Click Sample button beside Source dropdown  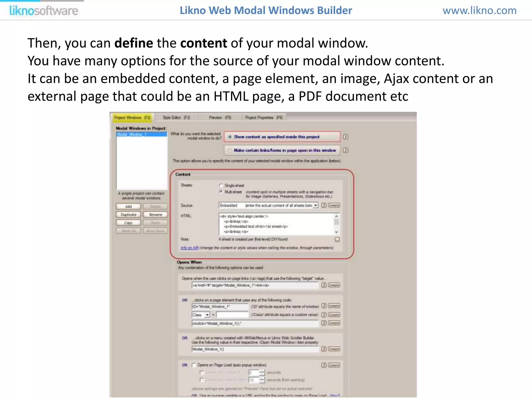tap(334, 205)
